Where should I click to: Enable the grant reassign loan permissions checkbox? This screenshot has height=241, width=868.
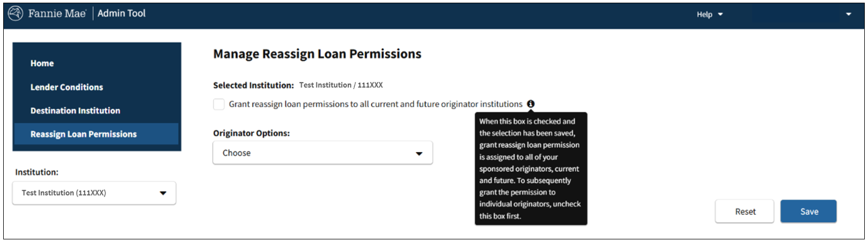coord(219,104)
